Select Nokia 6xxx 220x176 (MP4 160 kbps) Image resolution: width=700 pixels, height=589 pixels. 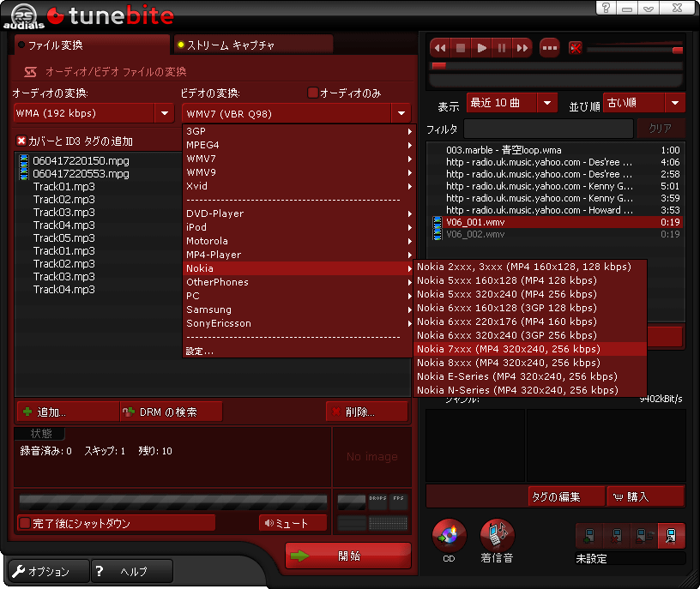530,322
